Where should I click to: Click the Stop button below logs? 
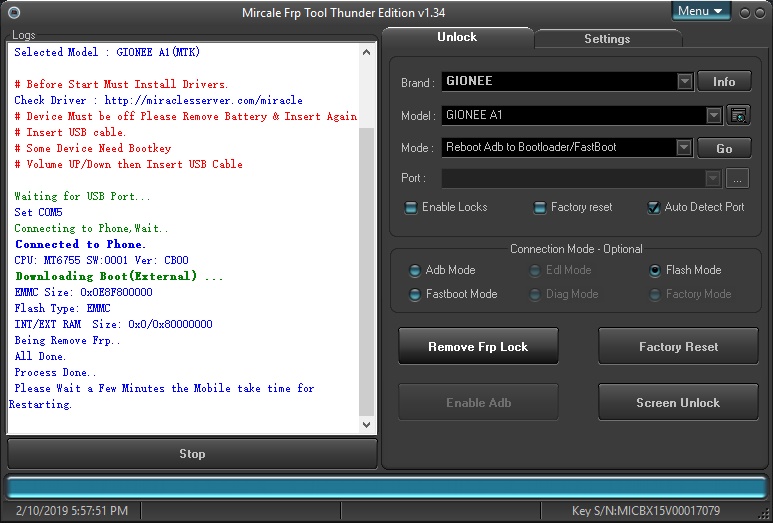coord(192,453)
